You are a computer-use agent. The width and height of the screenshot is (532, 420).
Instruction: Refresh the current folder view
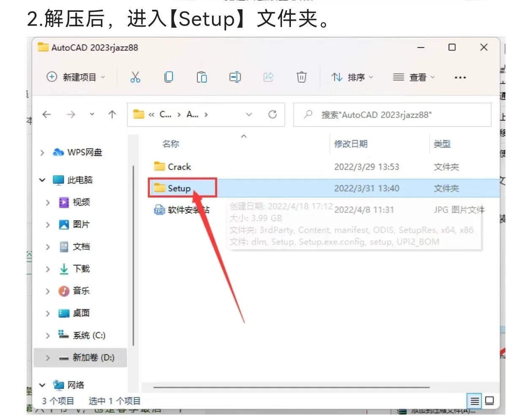coord(273,114)
